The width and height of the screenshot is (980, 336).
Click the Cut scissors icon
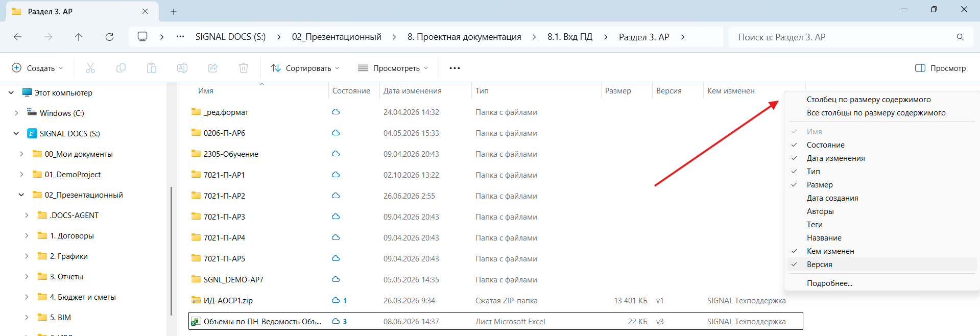(x=90, y=68)
